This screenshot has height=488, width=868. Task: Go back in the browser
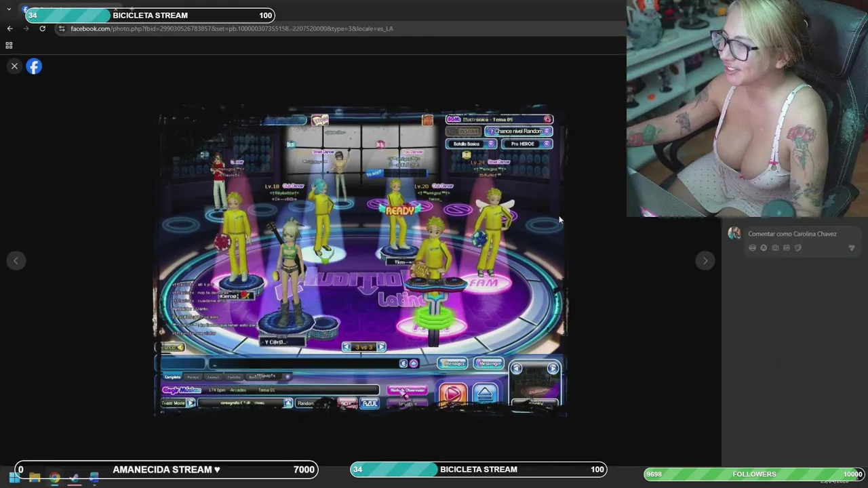pyautogui.click(x=9, y=28)
